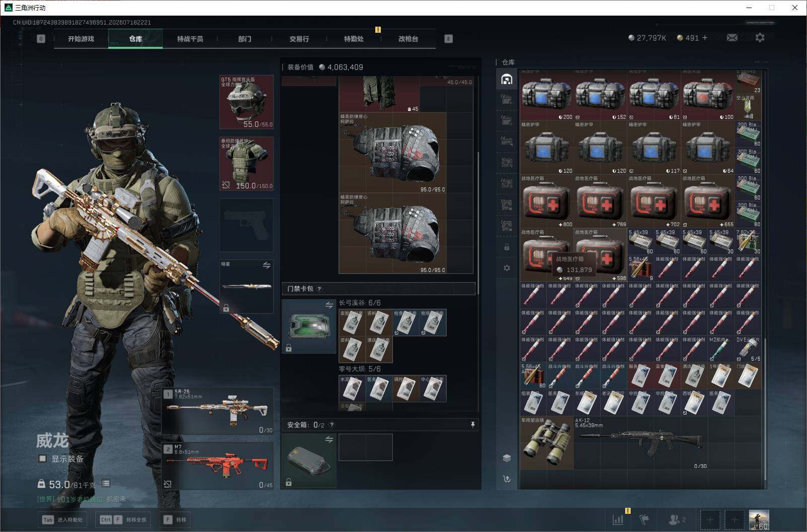Viewport: 807px width, 532px height.
Task: Select the 军用望远镜 binoculars item
Action: [547, 443]
